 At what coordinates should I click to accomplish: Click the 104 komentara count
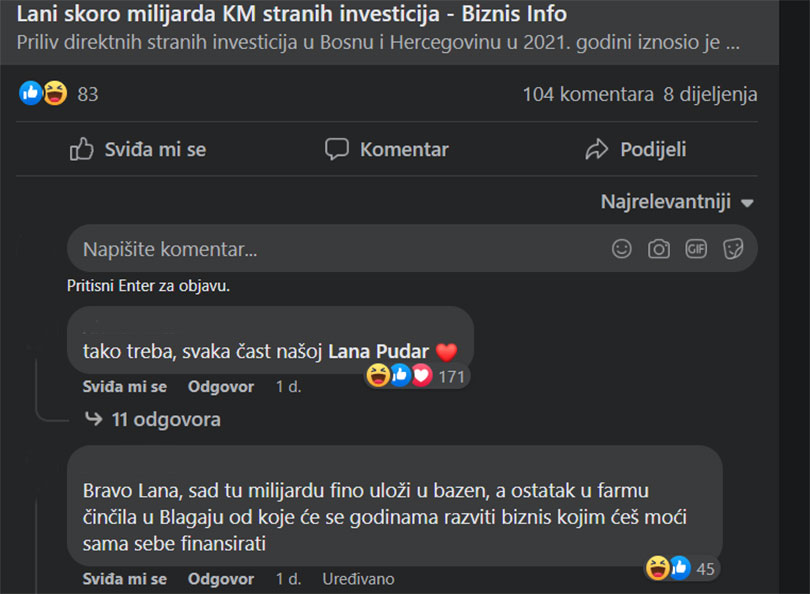point(587,95)
